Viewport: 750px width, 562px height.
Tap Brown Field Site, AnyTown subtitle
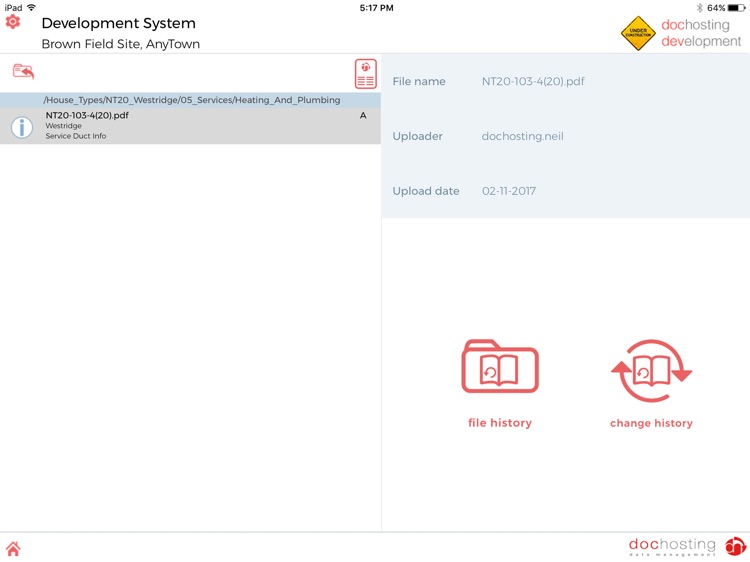[121, 44]
